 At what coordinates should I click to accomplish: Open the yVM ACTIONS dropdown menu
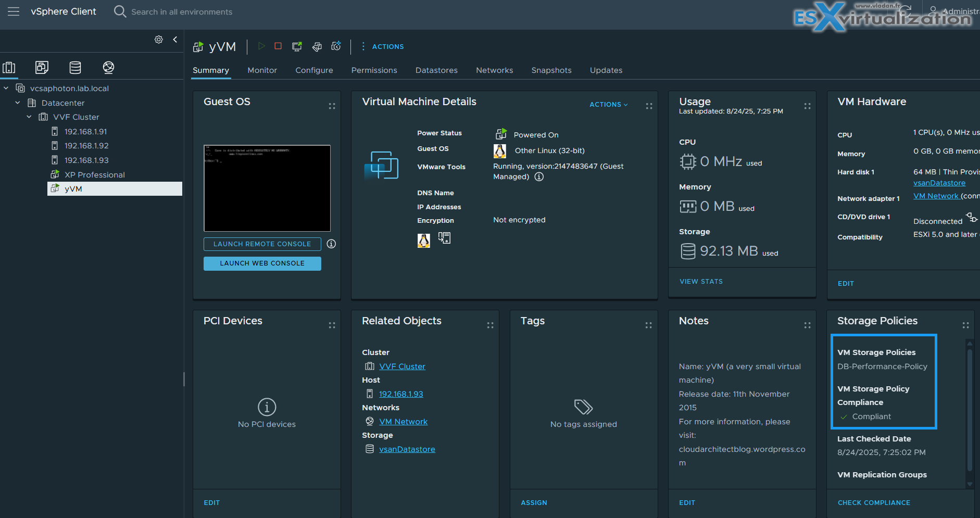383,46
